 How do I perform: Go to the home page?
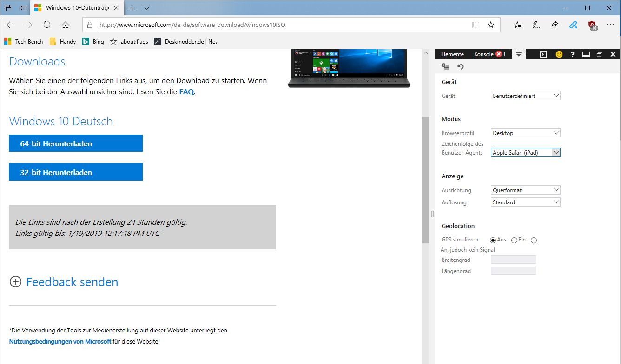(66, 25)
